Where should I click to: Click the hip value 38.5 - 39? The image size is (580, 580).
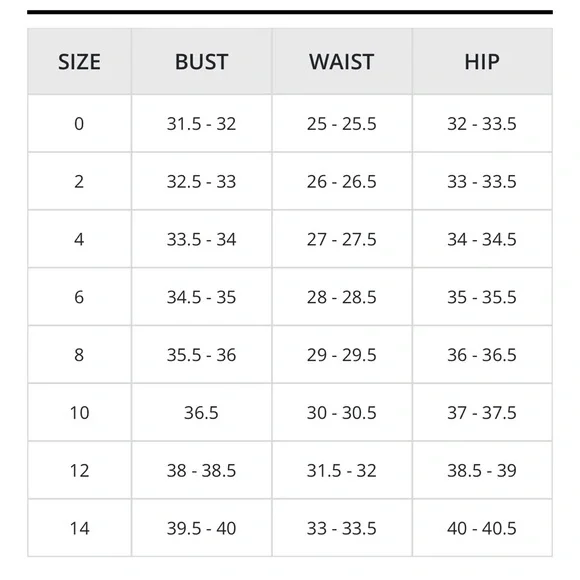click(482, 471)
